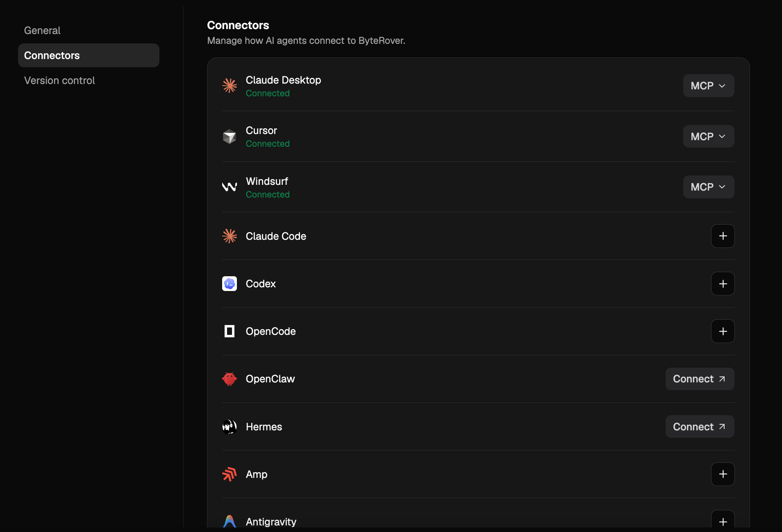Click the Hermes logo icon

(x=230, y=427)
